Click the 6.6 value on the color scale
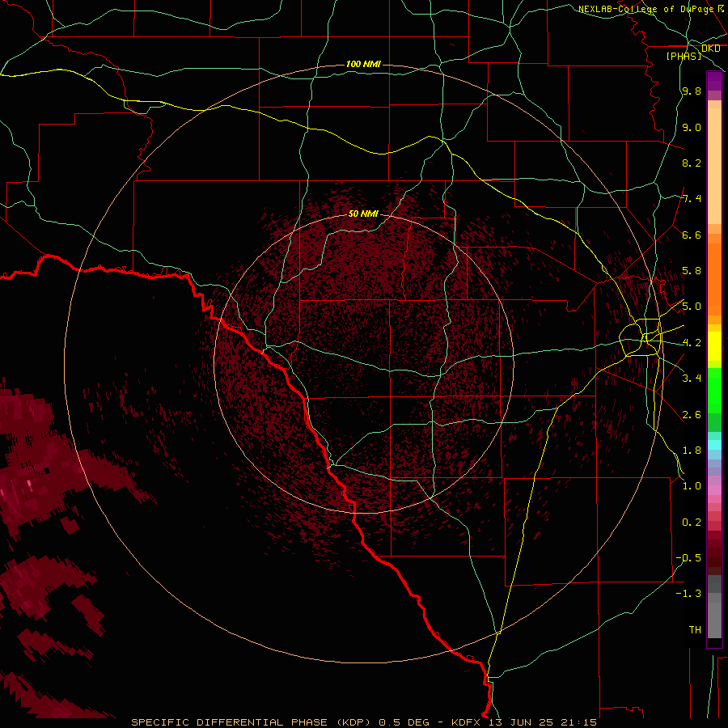 692,235
